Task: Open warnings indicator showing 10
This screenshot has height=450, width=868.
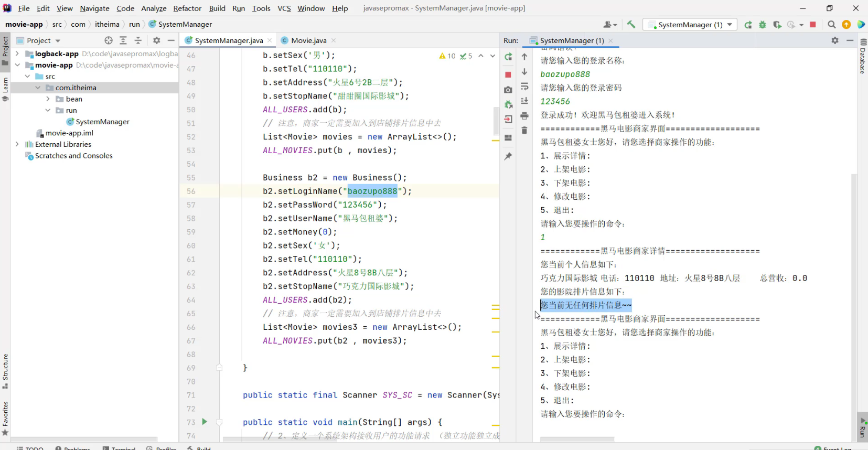Action: [447, 56]
